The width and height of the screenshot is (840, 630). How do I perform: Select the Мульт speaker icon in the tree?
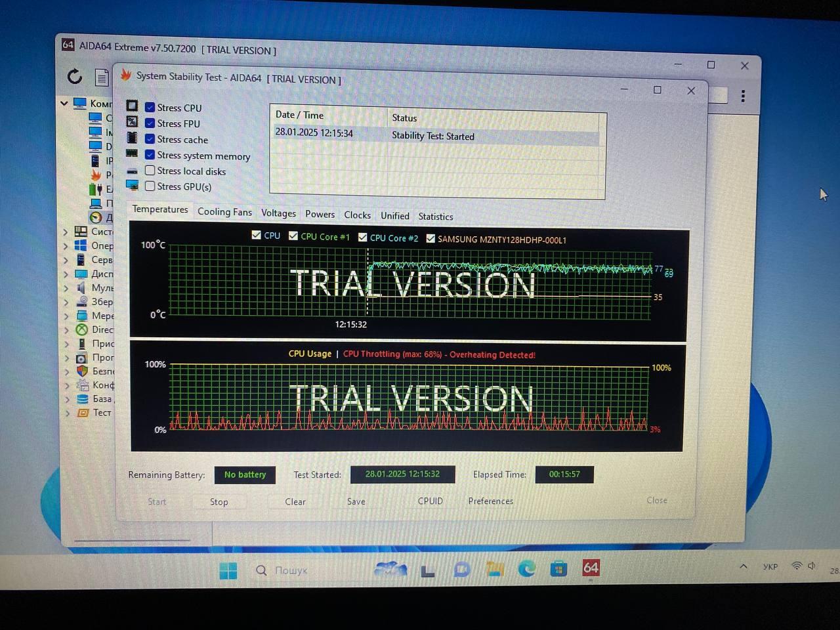tap(81, 287)
